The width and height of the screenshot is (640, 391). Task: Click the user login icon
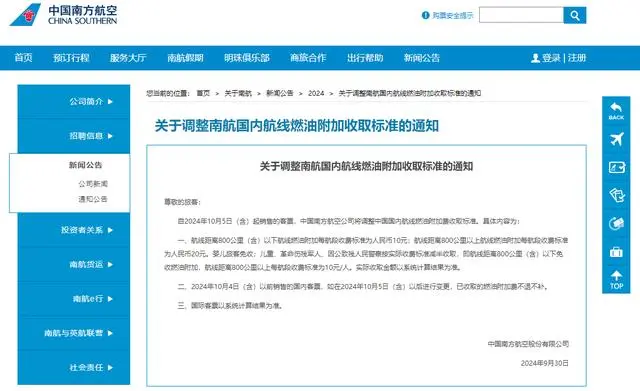[x=535, y=58]
